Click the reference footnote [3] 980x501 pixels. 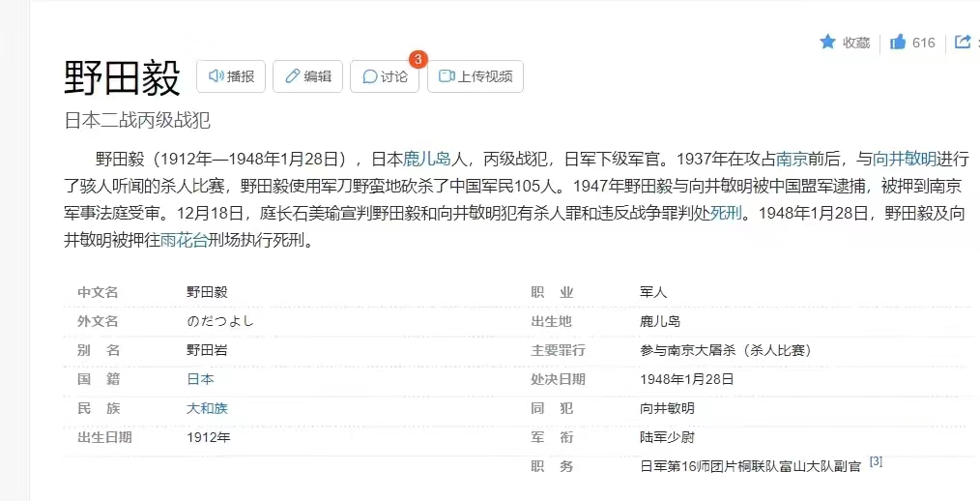876,462
